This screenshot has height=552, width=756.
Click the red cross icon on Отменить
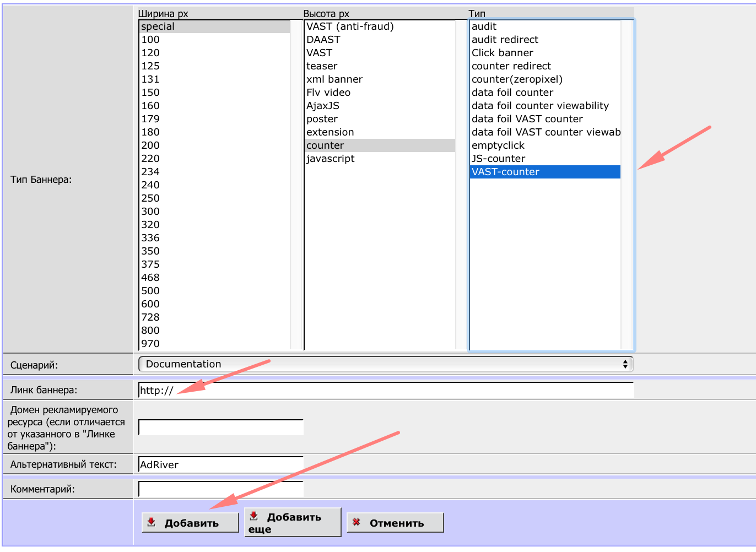(357, 522)
